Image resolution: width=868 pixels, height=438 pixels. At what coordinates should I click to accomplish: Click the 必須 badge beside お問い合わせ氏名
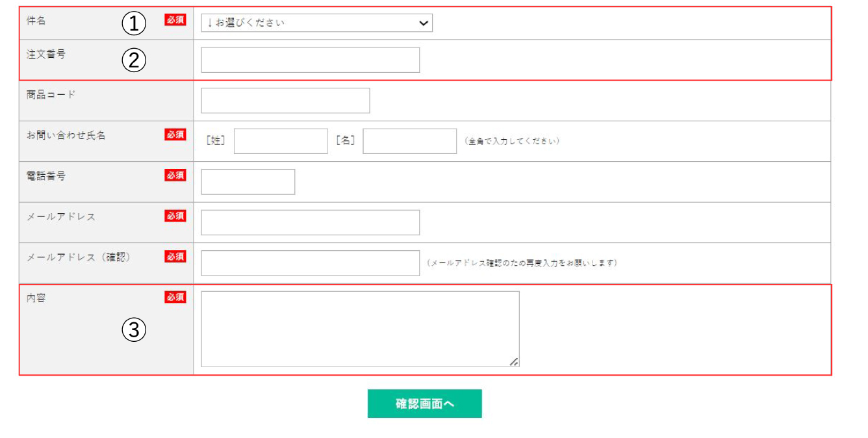point(175,135)
